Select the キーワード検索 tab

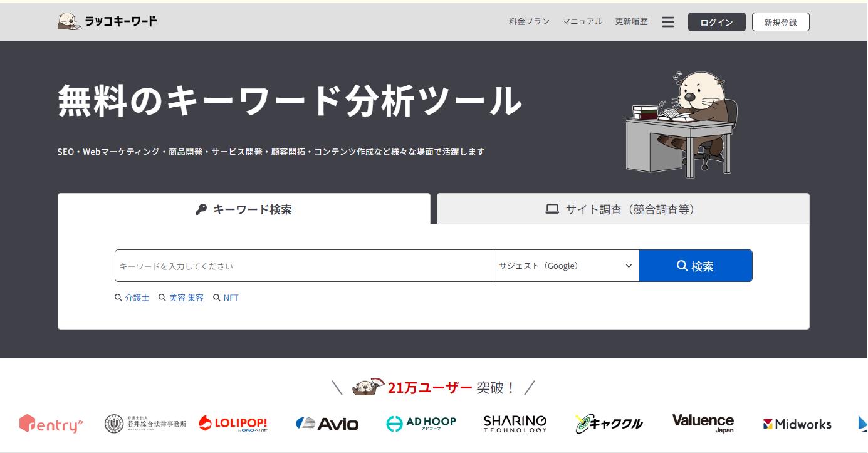click(x=244, y=209)
